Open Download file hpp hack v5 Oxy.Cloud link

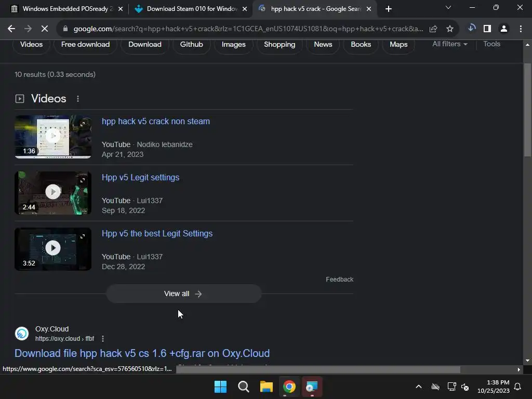[x=142, y=353]
